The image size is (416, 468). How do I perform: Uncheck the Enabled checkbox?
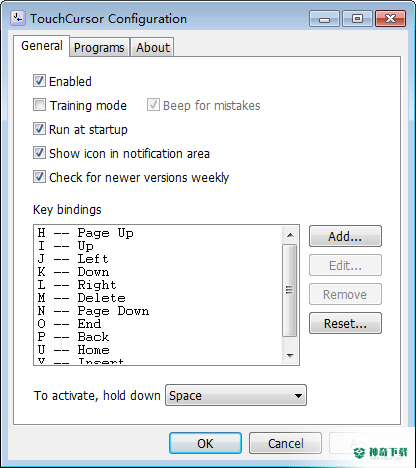click(x=39, y=81)
